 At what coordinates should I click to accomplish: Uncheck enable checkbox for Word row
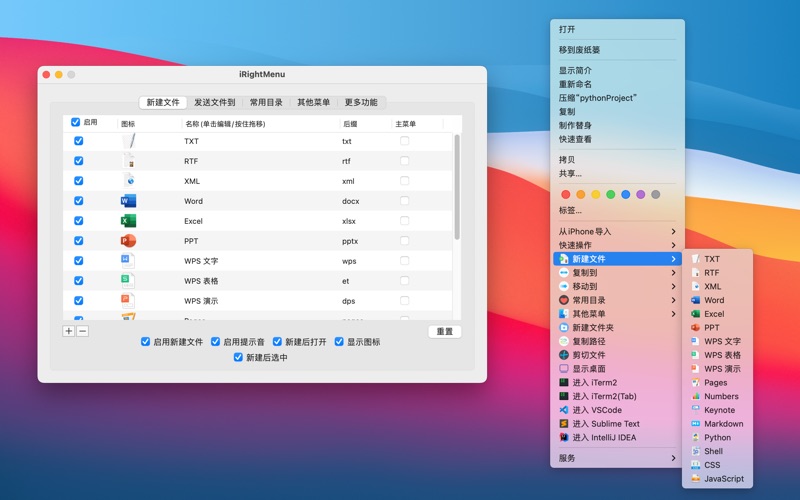[79, 201]
